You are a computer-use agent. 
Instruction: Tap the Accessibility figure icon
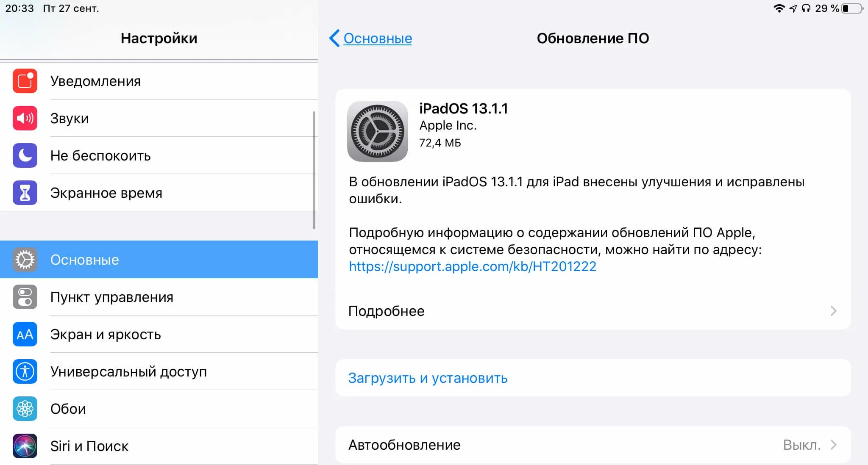pyautogui.click(x=25, y=371)
